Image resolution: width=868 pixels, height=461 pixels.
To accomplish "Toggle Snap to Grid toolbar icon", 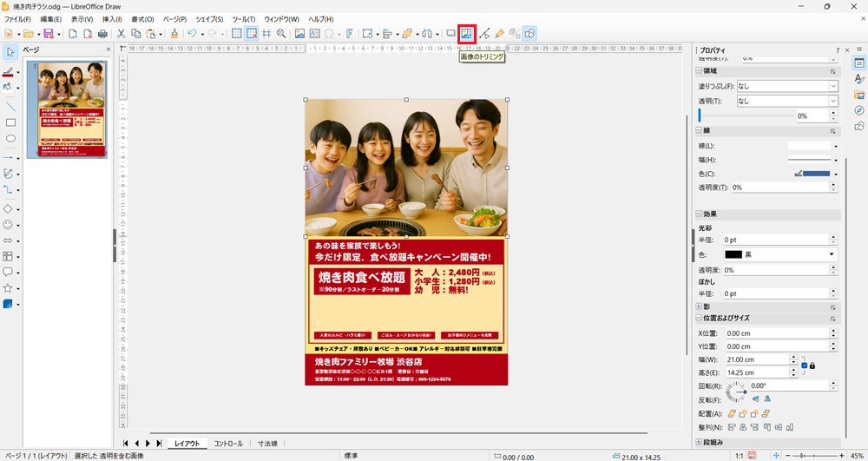I will point(252,34).
